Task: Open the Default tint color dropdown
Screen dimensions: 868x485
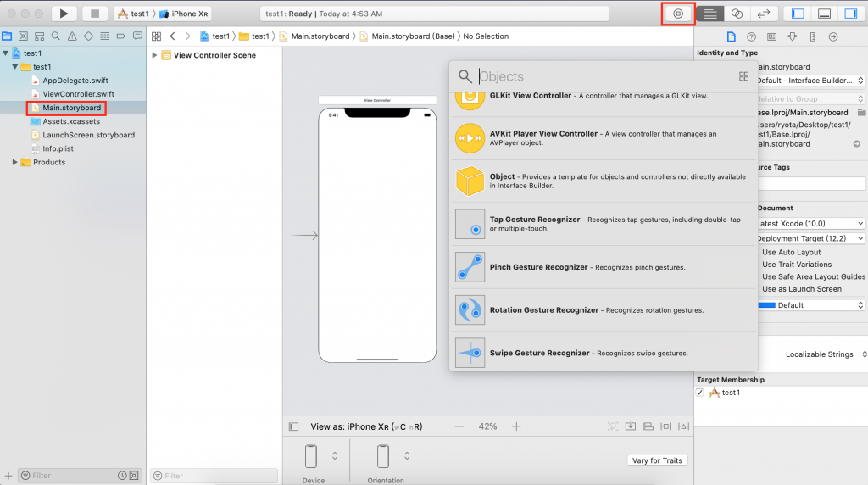Action: 810,305
